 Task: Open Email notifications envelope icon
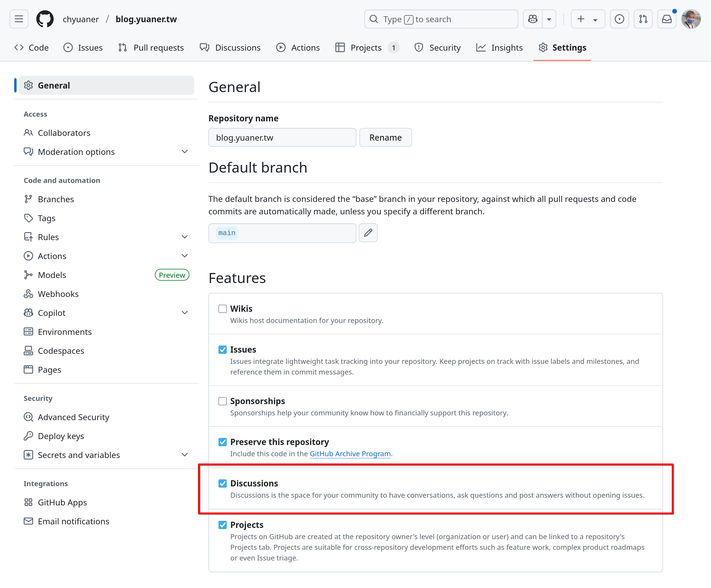pyautogui.click(x=28, y=522)
